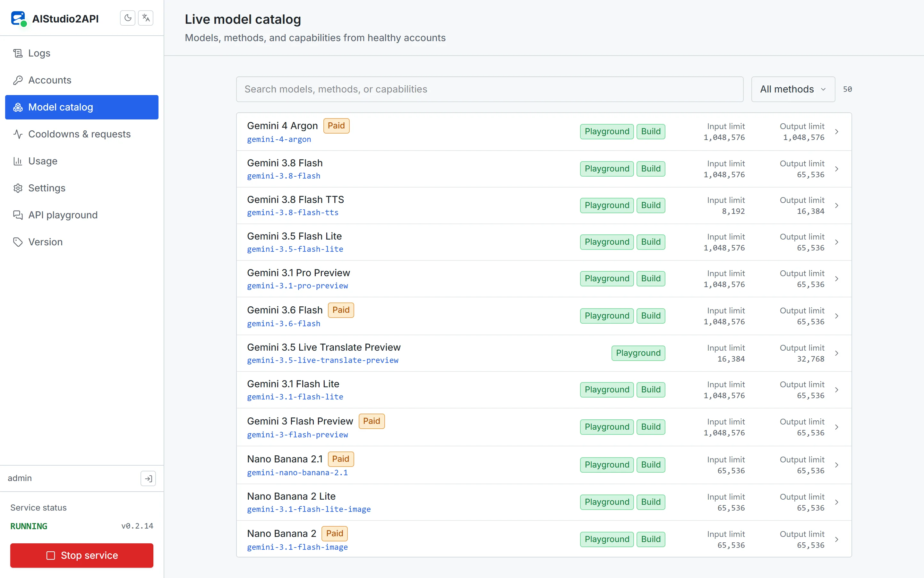Click the AIStudio2API logo icon
This screenshot has height=578, width=924.
19,18
